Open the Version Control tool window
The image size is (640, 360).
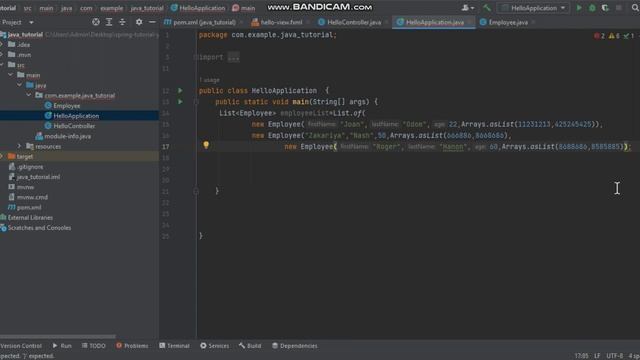[x=21, y=346]
